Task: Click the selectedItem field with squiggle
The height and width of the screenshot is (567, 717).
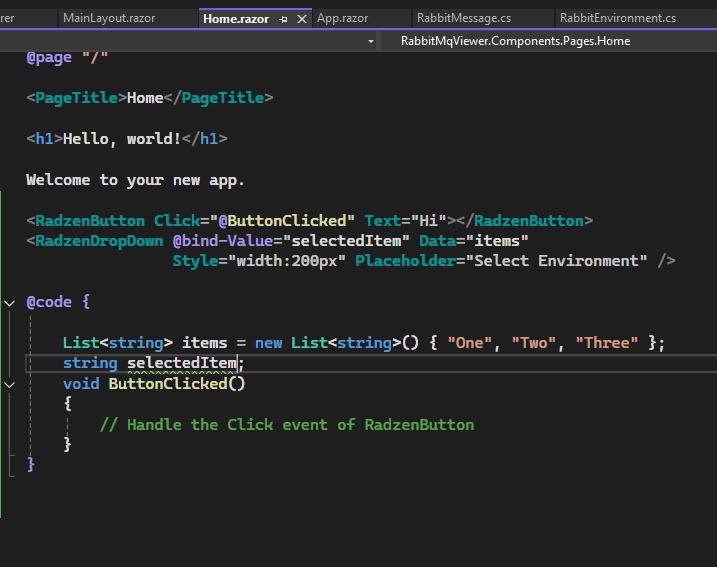Action: [182, 364]
